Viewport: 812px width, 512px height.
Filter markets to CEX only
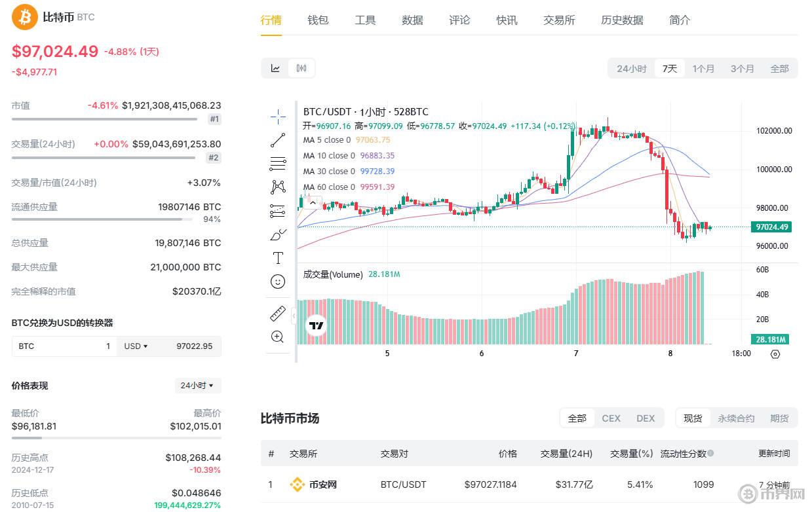[x=611, y=418]
